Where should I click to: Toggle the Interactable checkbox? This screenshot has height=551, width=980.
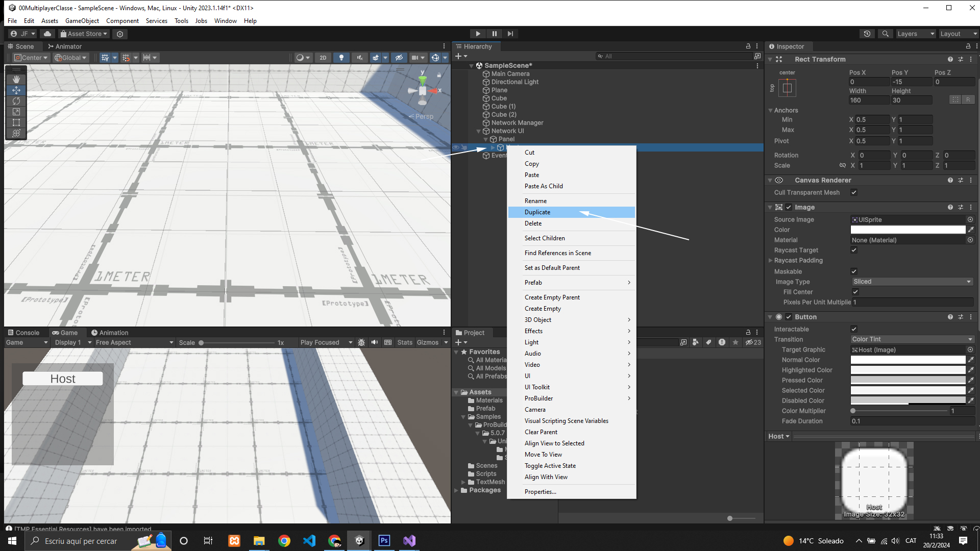tap(854, 329)
